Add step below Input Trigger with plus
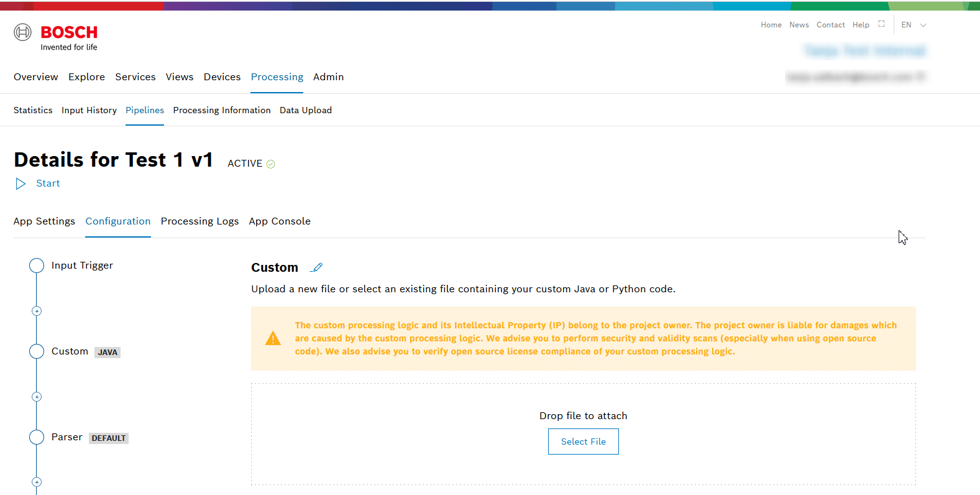The width and height of the screenshot is (980, 495). pyautogui.click(x=37, y=311)
